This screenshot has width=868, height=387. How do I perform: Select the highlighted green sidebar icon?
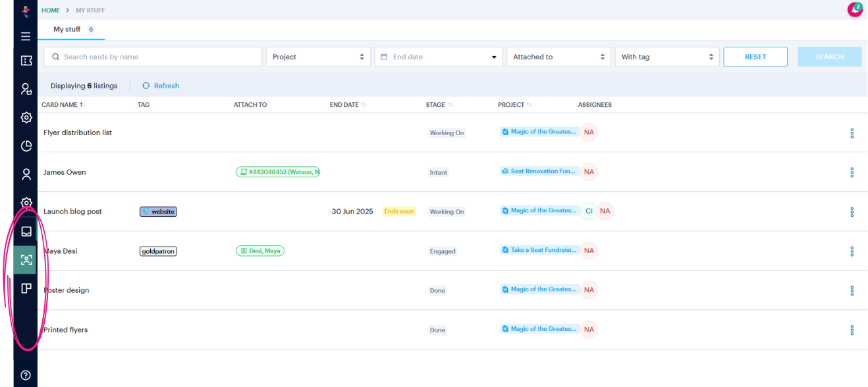coord(26,260)
